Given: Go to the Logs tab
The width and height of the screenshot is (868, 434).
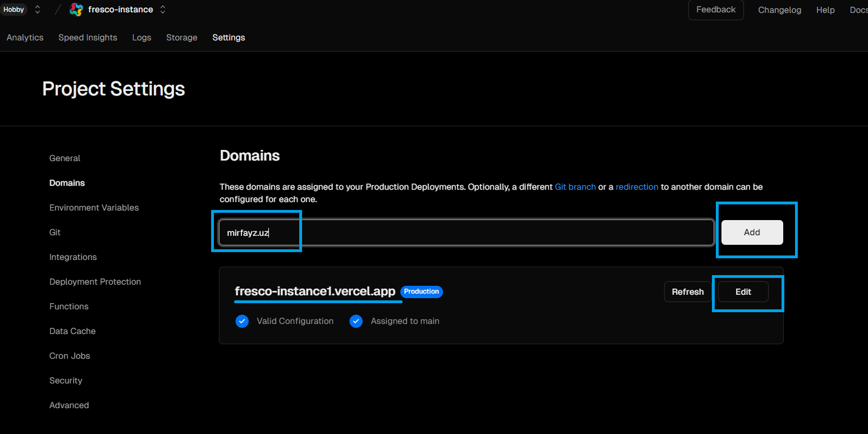Looking at the screenshot, I should (141, 38).
